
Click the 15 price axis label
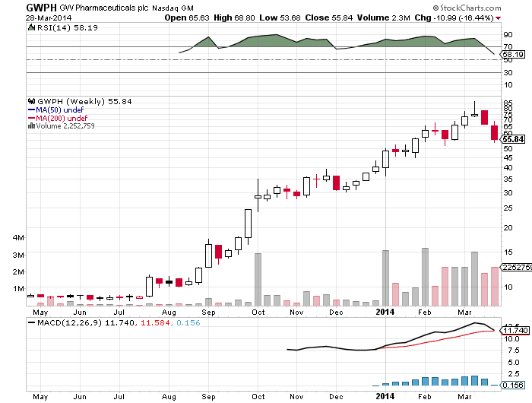pos(508,252)
